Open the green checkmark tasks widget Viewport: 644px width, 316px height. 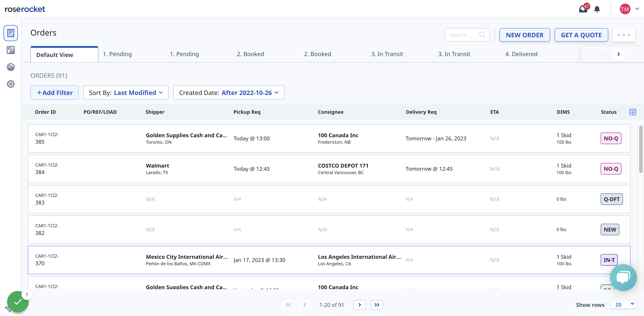18,302
